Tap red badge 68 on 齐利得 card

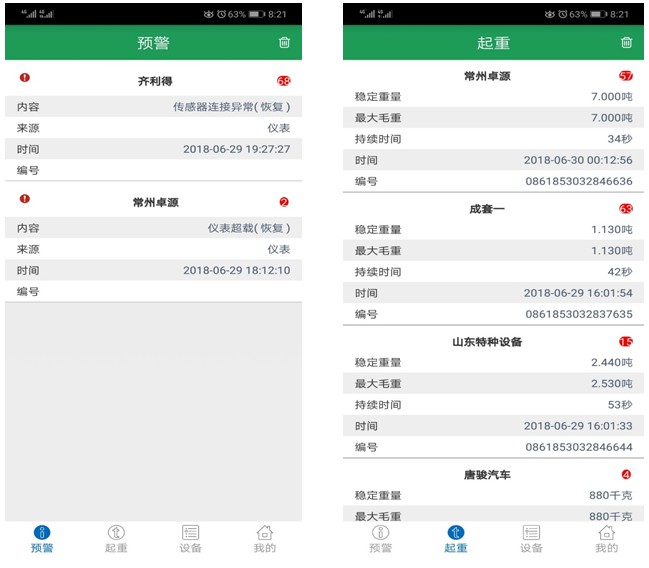coord(284,81)
